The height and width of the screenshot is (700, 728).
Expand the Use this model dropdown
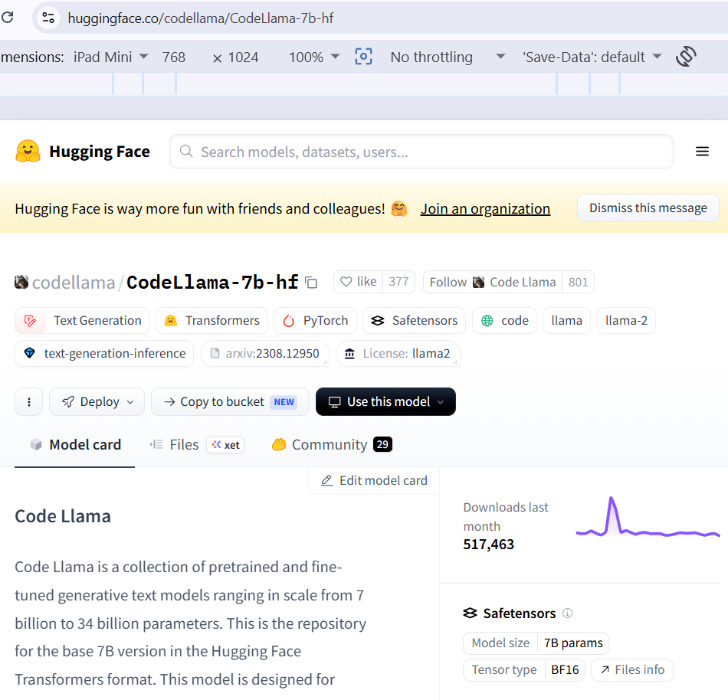[385, 402]
